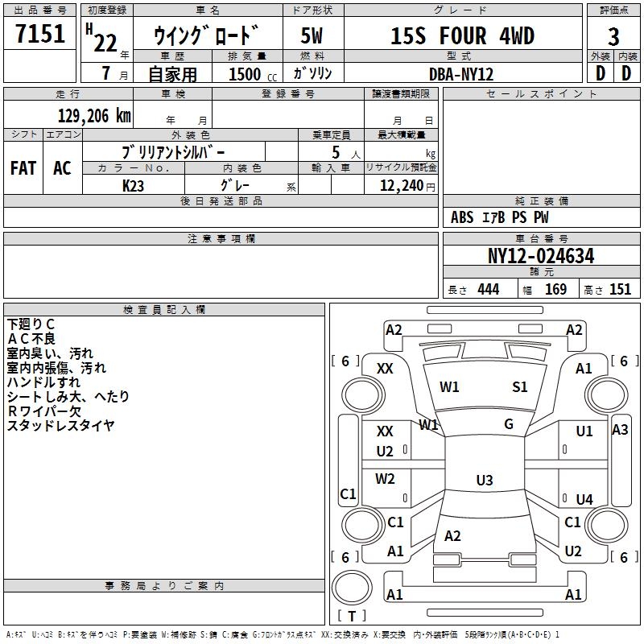Click the recycle deposit amount 12,240
This screenshot has height=644, width=644.
tap(402, 185)
